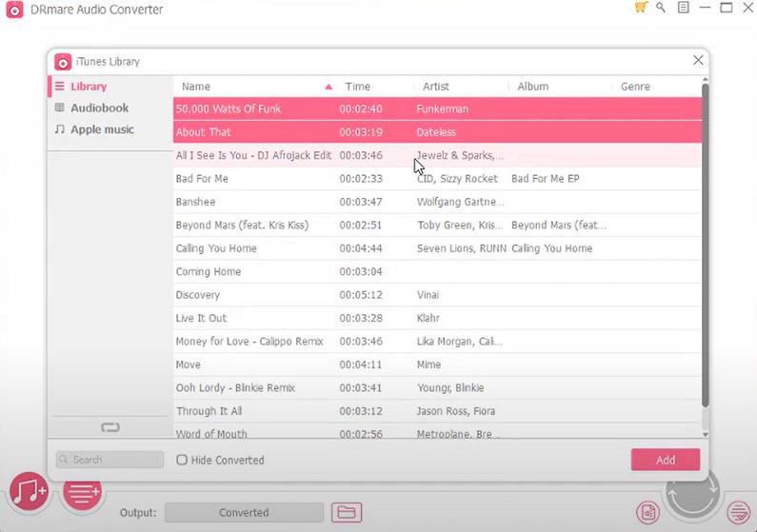Close the iTunes Library dialog
Viewport: 757px width, 532px height.
698,60
